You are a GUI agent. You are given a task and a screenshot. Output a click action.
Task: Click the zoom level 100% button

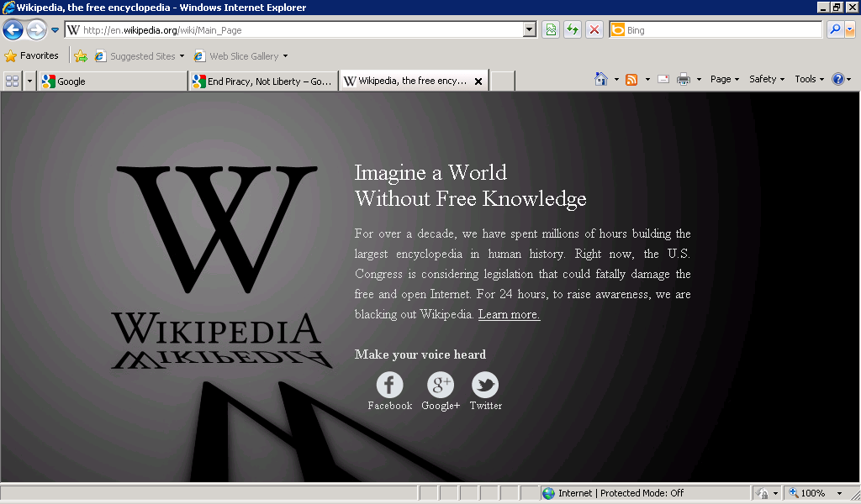(807, 493)
